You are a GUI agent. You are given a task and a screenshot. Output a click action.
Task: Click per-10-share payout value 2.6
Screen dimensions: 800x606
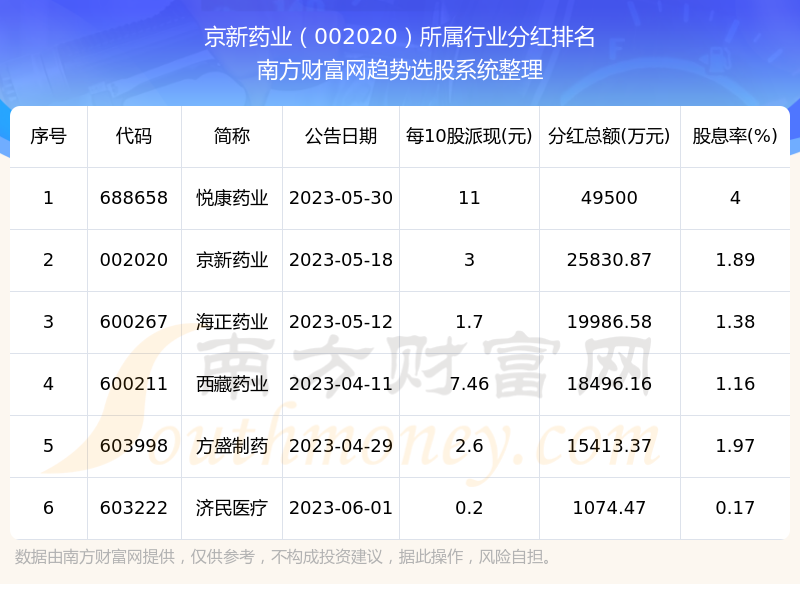[x=469, y=446]
